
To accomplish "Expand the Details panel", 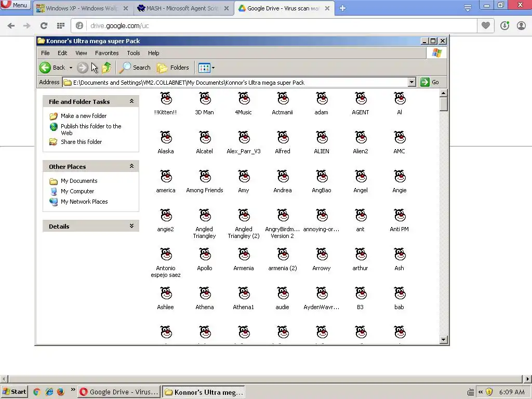I will pos(131,226).
